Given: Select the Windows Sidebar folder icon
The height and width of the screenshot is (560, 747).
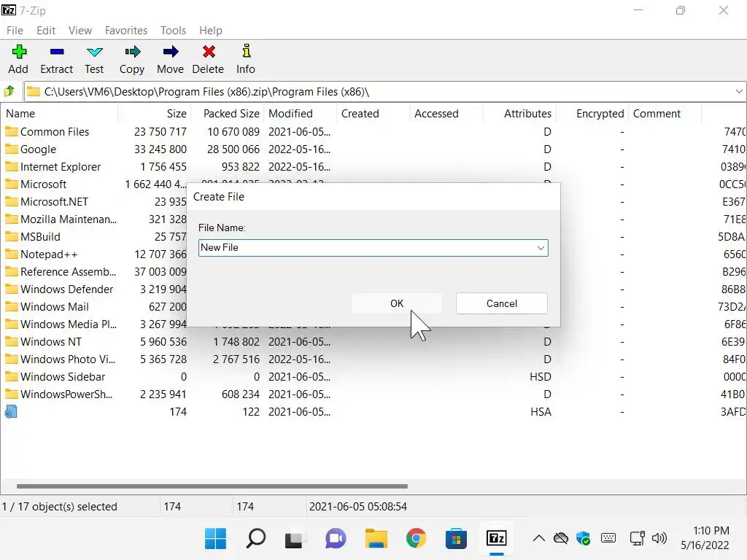Looking at the screenshot, I should (x=12, y=377).
